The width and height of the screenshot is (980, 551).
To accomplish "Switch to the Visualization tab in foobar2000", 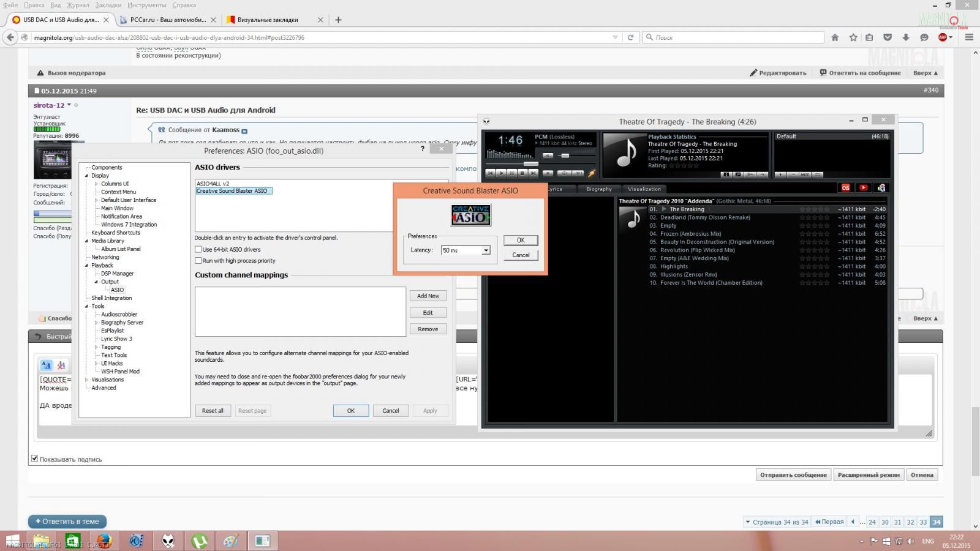I will point(644,189).
